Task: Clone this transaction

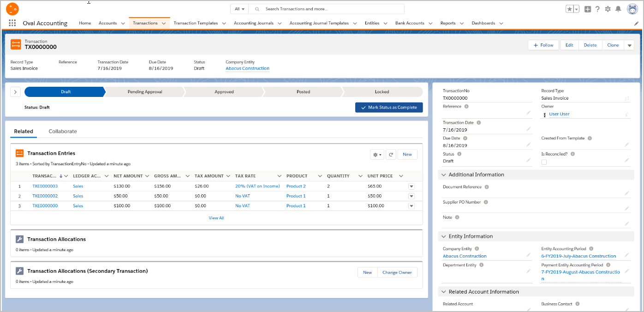Action: tap(613, 45)
